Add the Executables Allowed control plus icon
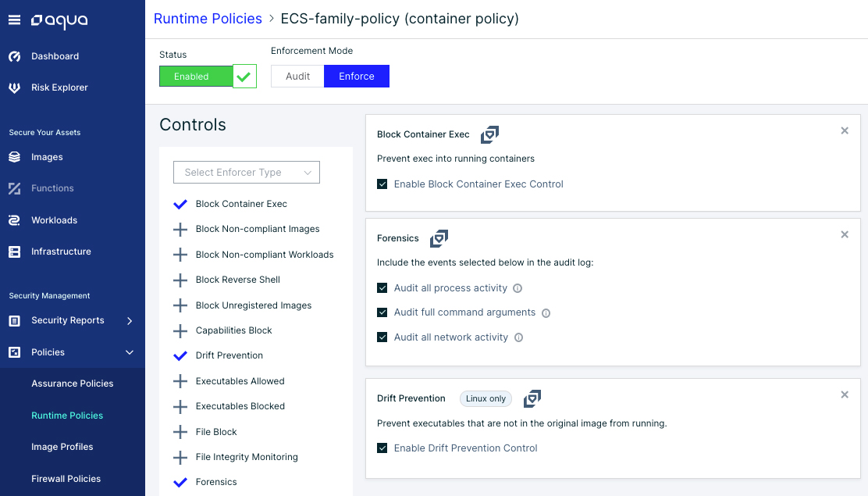Viewport: 868px width, 496px height. 180,381
